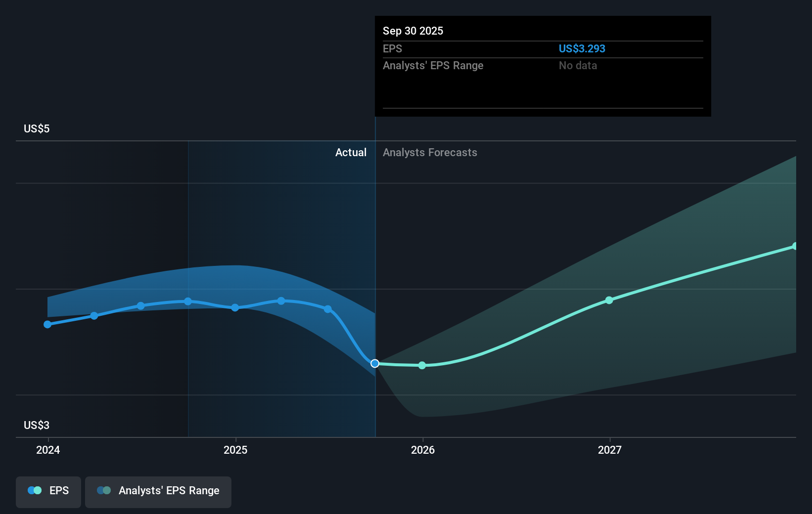The height and width of the screenshot is (514, 812).
Task: Click the 2025 x-axis label
Action: (x=235, y=450)
